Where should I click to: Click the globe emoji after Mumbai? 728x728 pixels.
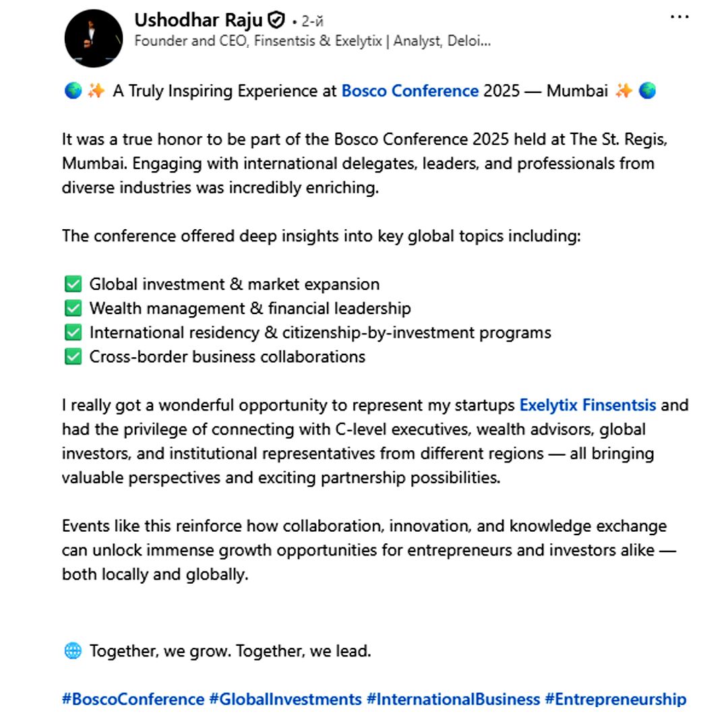(647, 90)
